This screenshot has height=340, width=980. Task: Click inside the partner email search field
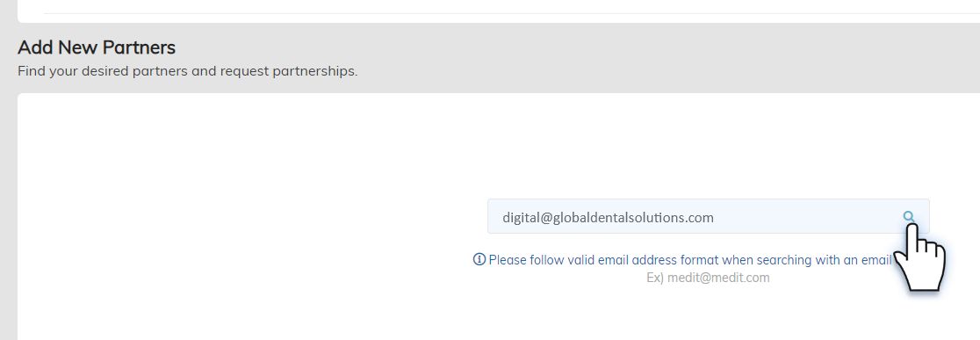[x=708, y=216]
